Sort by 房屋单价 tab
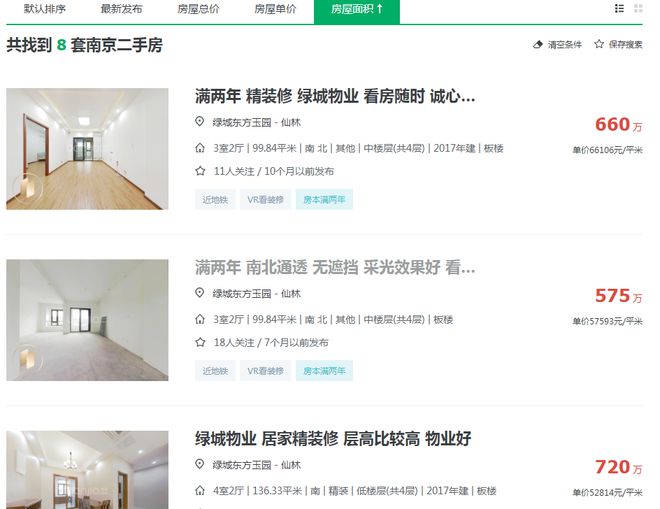The image size is (660, 509). click(275, 9)
